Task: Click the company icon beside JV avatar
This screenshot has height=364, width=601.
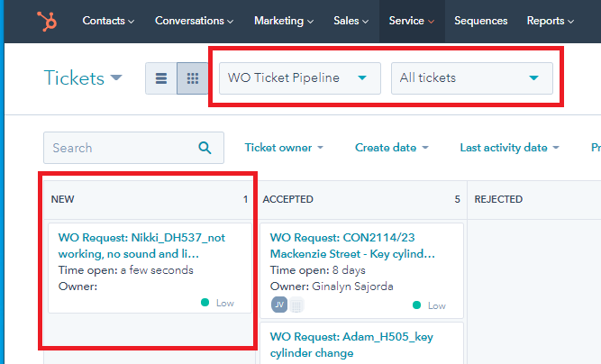Action: 296,305
